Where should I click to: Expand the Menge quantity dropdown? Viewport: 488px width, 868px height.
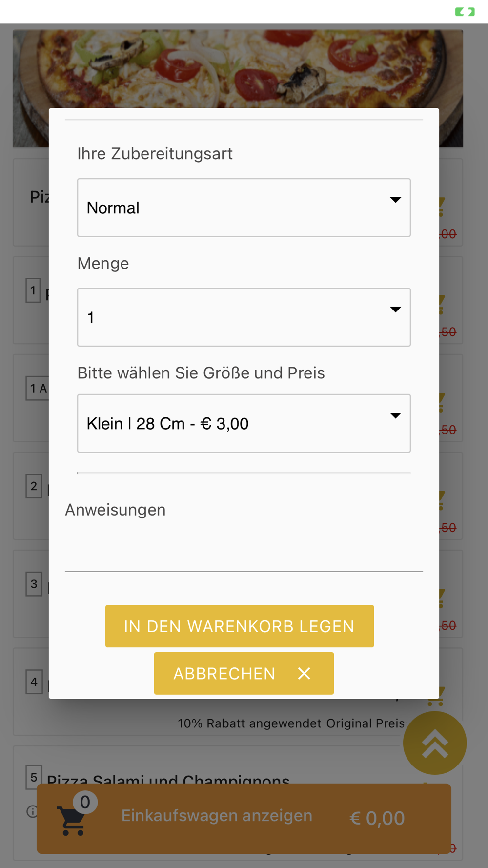pos(244,317)
